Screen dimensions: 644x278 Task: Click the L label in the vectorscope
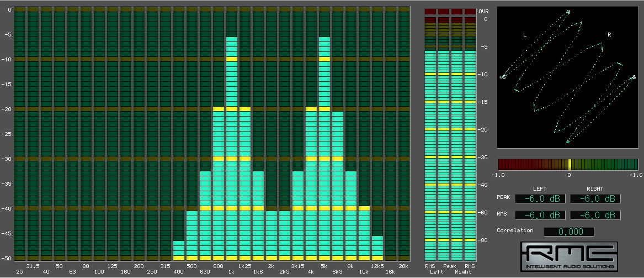pos(525,35)
